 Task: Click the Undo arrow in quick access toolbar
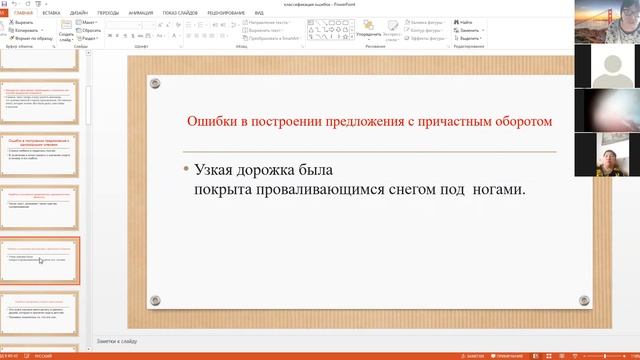pyautogui.click(x=14, y=4)
